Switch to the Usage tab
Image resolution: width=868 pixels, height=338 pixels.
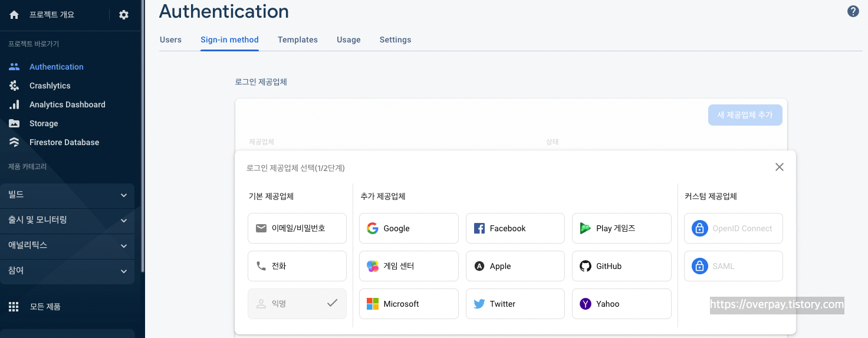click(348, 40)
